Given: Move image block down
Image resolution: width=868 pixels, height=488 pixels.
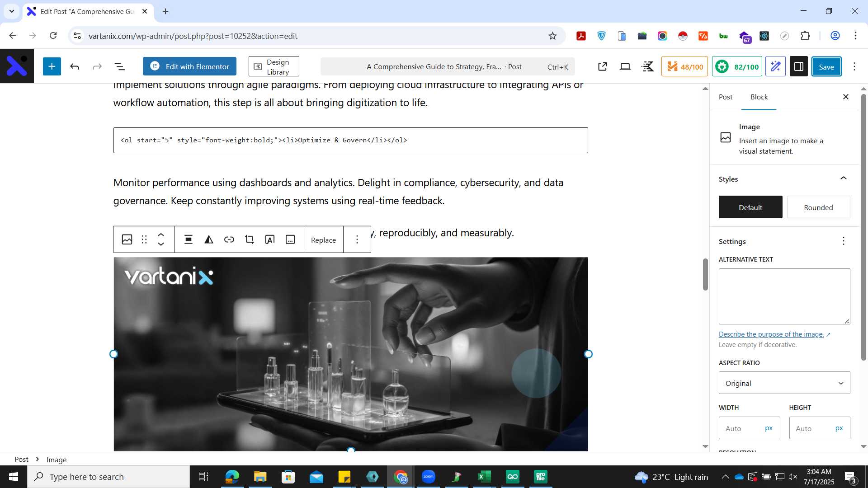Looking at the screenshot, I should pyautogui.click(x=161, y=244).
